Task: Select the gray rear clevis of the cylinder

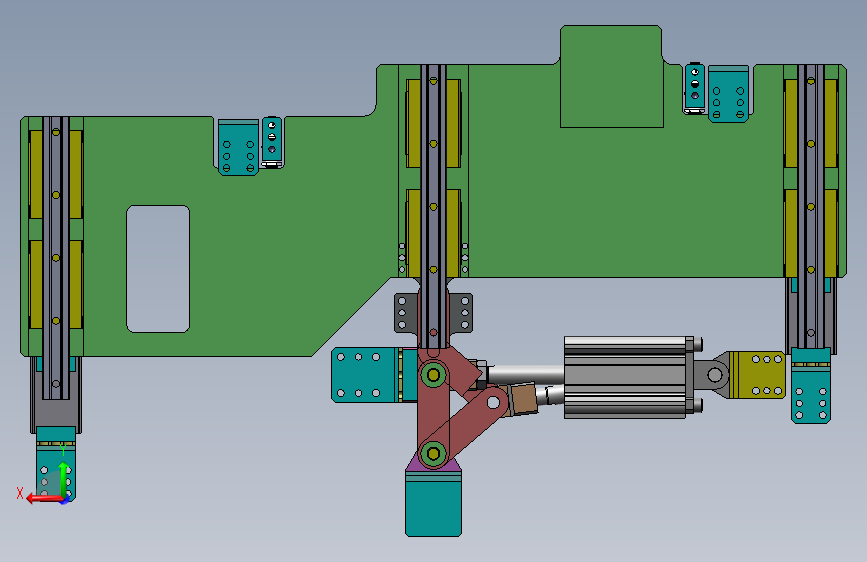Action: [712, 376]
